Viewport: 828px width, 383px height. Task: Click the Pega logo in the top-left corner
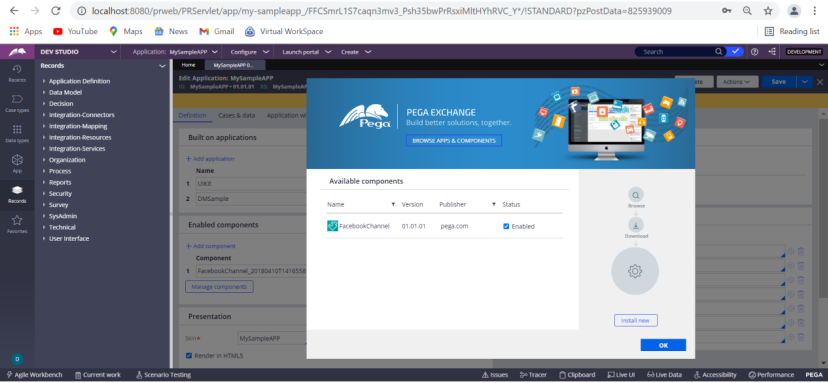pyautogui.click(x=17, y=52)
